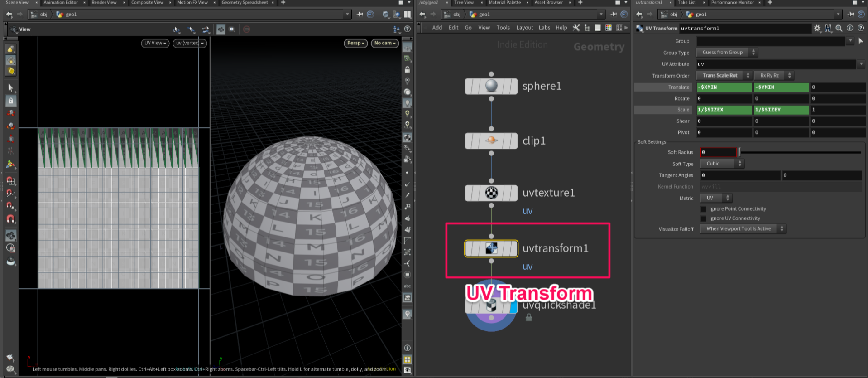Click the Group selection arrow button

861,41
